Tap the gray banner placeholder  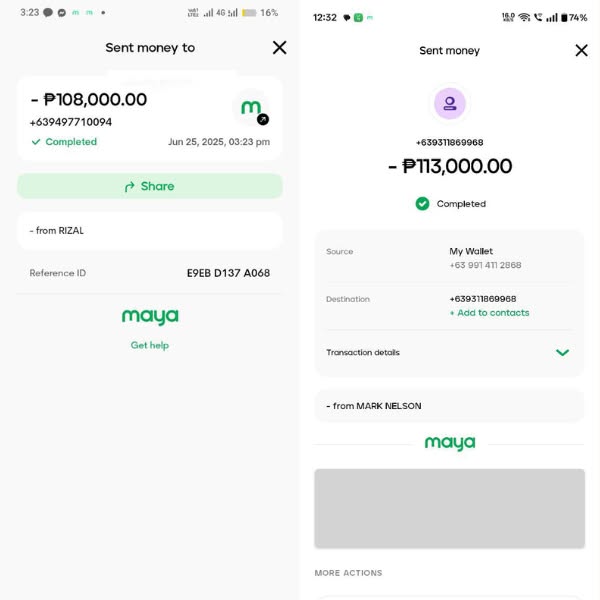click(x=449, y=508)
